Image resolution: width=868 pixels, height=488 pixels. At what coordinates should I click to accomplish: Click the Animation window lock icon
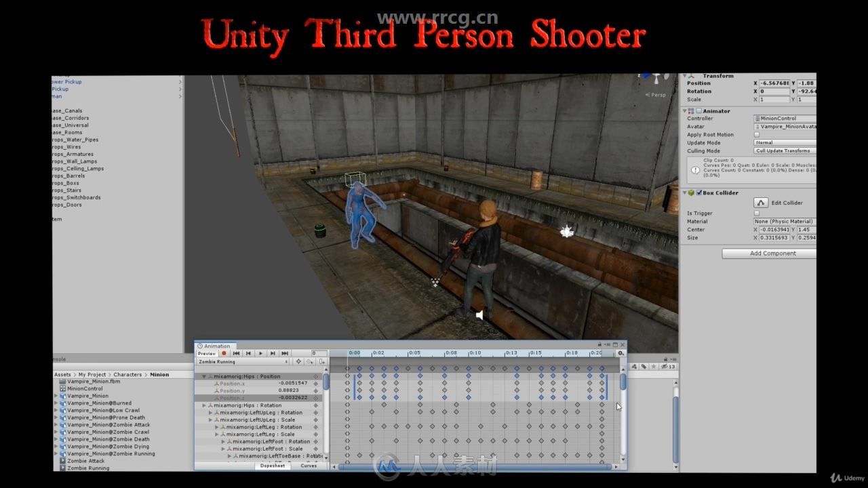(599, 345)
